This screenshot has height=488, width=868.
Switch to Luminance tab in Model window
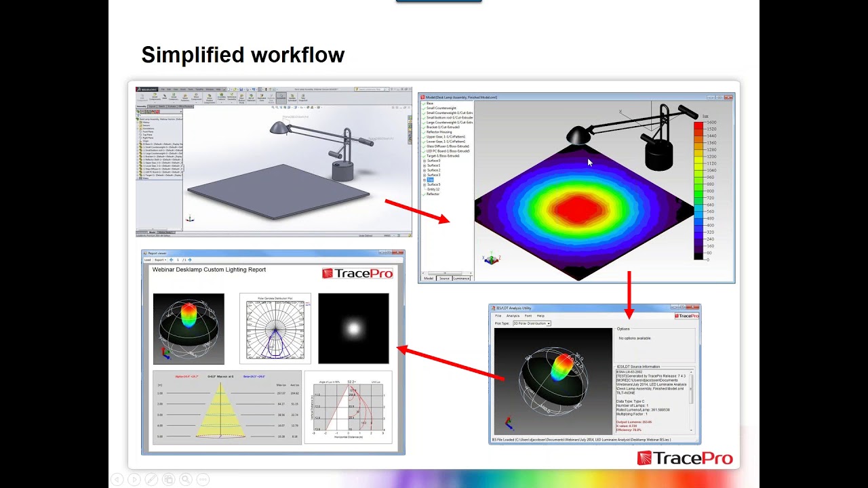(x=461, y=279)
